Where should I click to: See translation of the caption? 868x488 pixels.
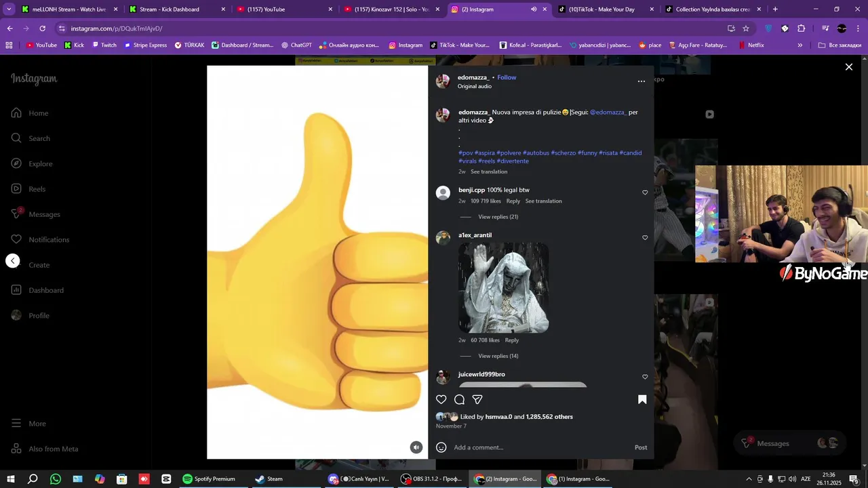pyautogui.click(x=489, y=171)
